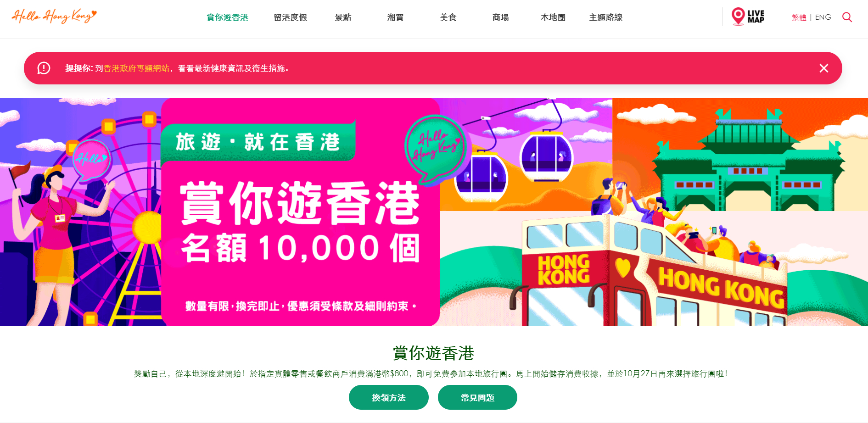
Task: Click the 賞你遊香港 hero banner image
Action: coord(434,212)
